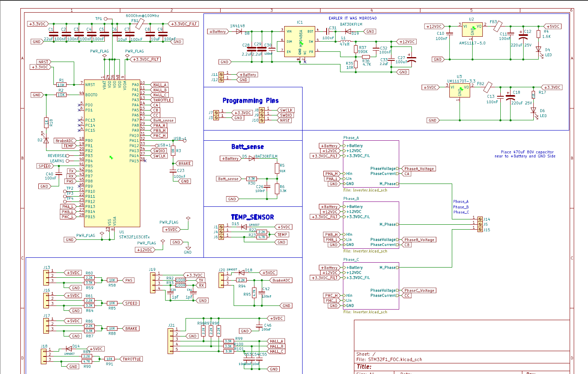Select the BrakeADC label on pin PB0
The image size is (588, 374).
click(65, 141)
